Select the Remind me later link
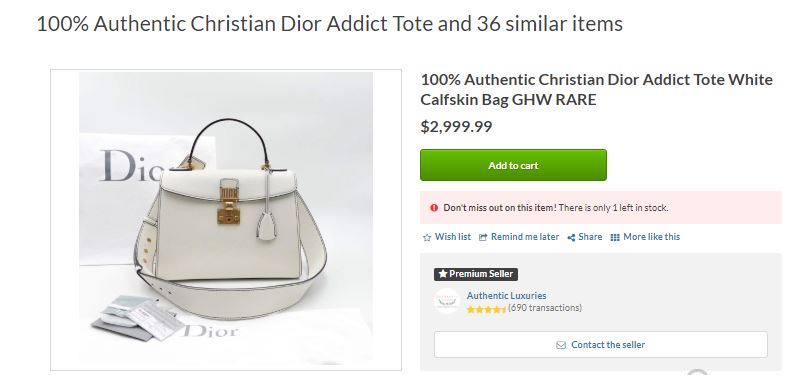 tap(525, 237)
